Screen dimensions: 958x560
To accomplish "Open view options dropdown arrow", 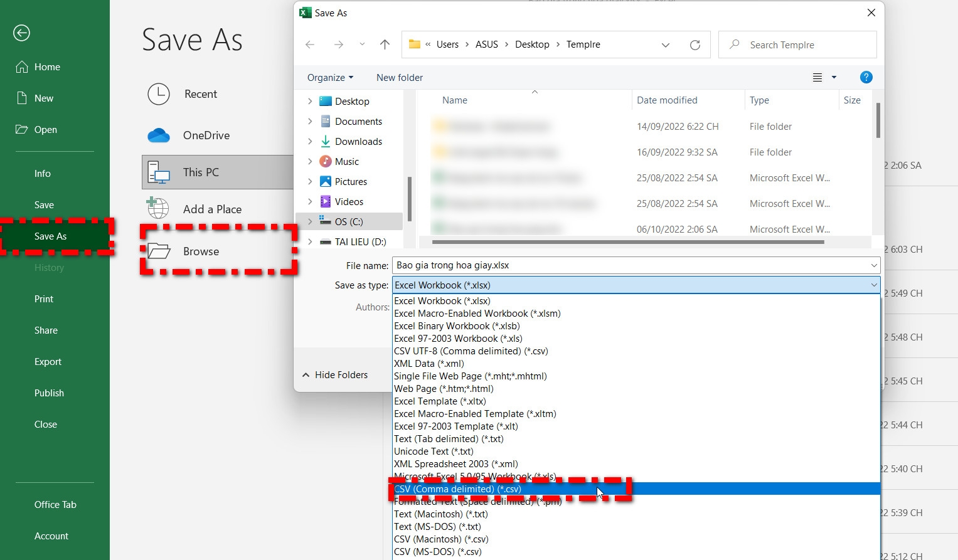I will (x=834, y=77).
